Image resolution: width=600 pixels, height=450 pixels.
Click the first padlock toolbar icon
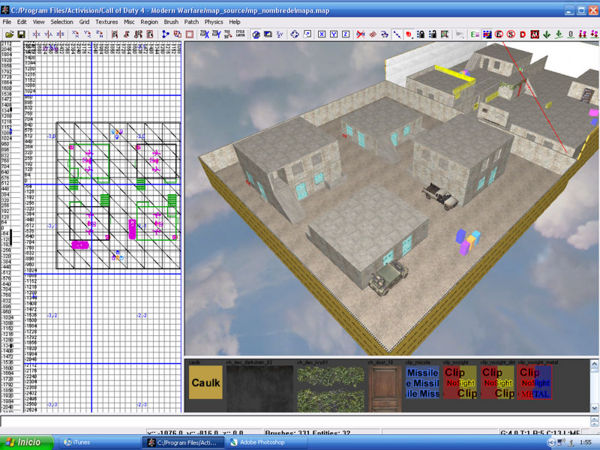coord(421,34)
